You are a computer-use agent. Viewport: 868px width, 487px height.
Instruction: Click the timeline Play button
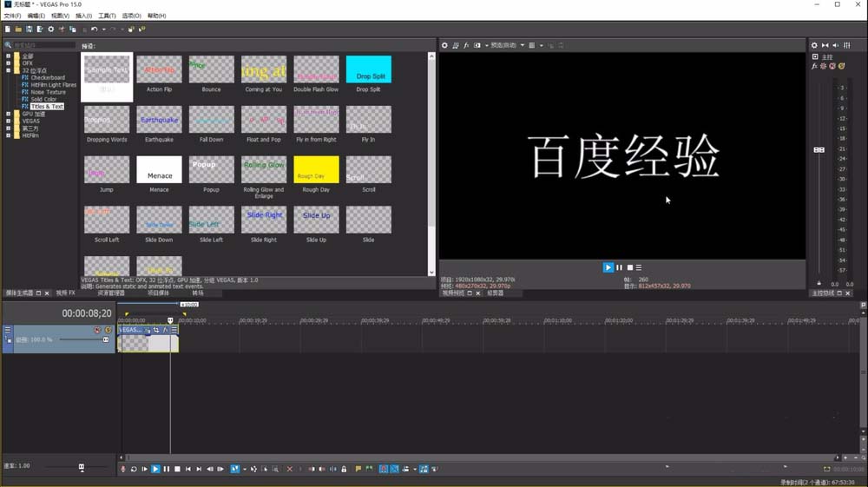[155, 469]
